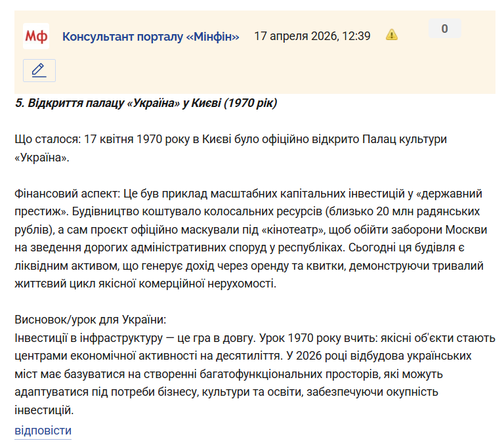Click the 17 апреля 2026, 12:39 timestamp
The image size is (504, 445).
(312, 36)
